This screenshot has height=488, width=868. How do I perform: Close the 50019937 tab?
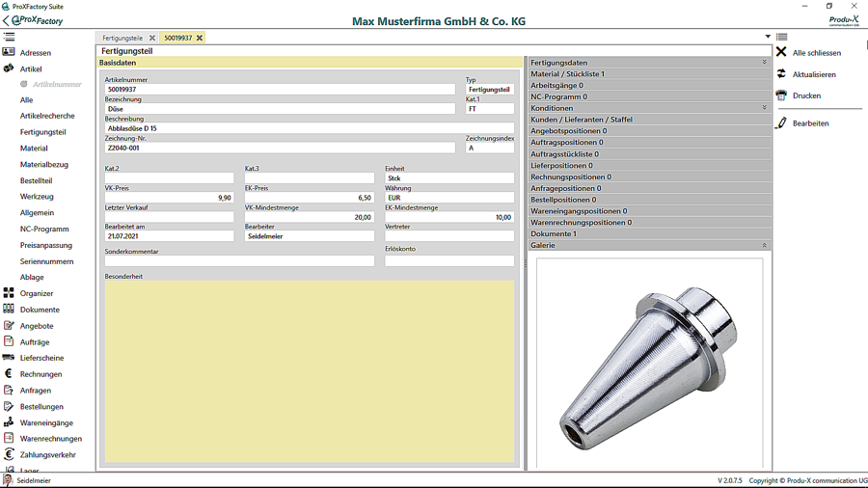200,38
